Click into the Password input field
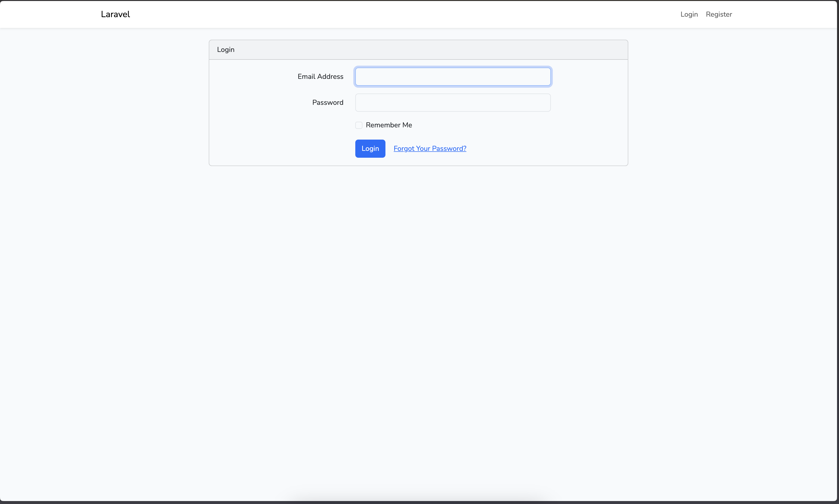Image resolution: width=839 pixels, height=504 pixels. (x=453, y=103)
